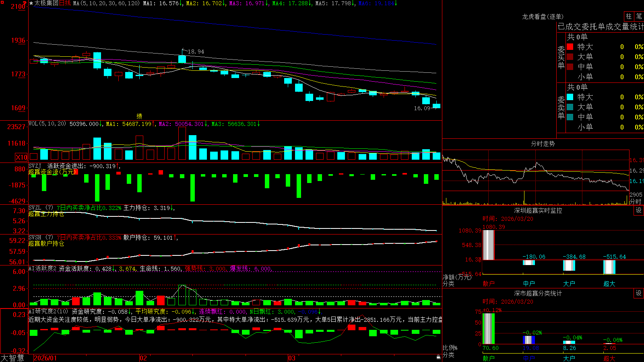Viewport: 644px width, 362px height.
Task: Click the MA2: 16.702 value
Action: [x=204, y=3]
